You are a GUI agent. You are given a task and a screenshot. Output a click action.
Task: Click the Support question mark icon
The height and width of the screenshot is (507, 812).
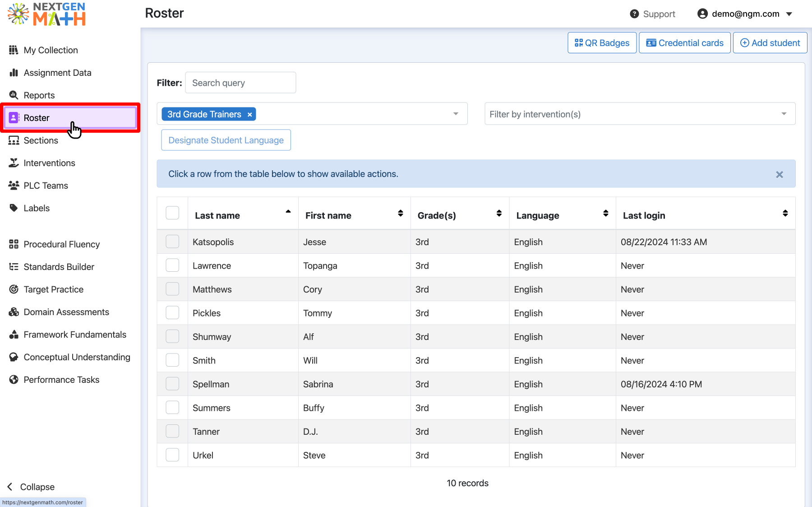[634, 14]
